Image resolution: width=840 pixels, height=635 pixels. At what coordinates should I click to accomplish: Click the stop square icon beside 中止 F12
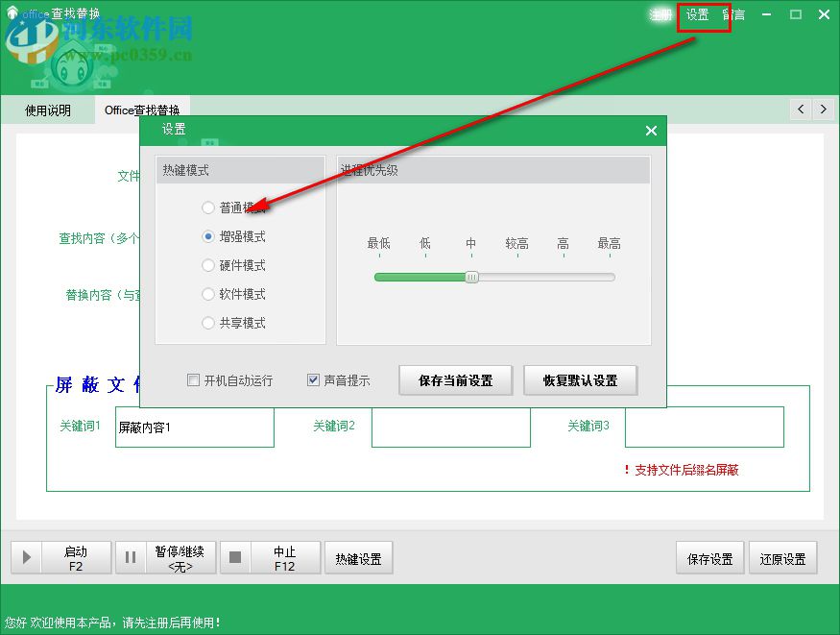pyautogui.click(x=233, y=557)
